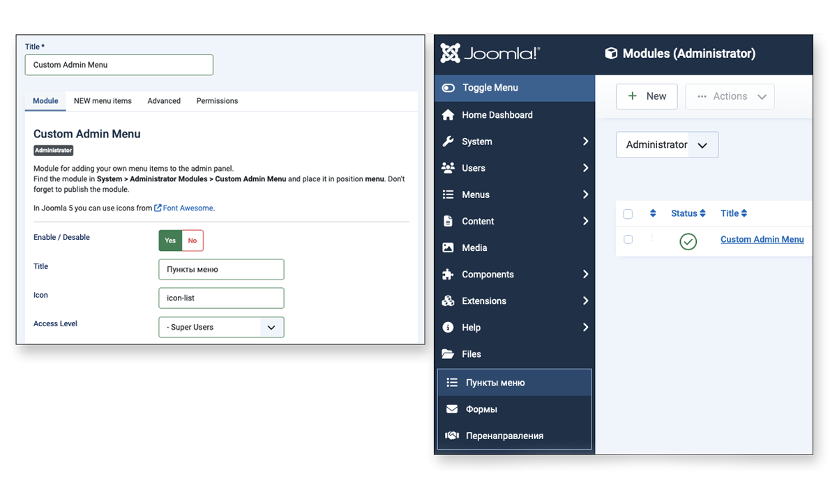Click the Users group icon
837x504 pixels.
448,168
